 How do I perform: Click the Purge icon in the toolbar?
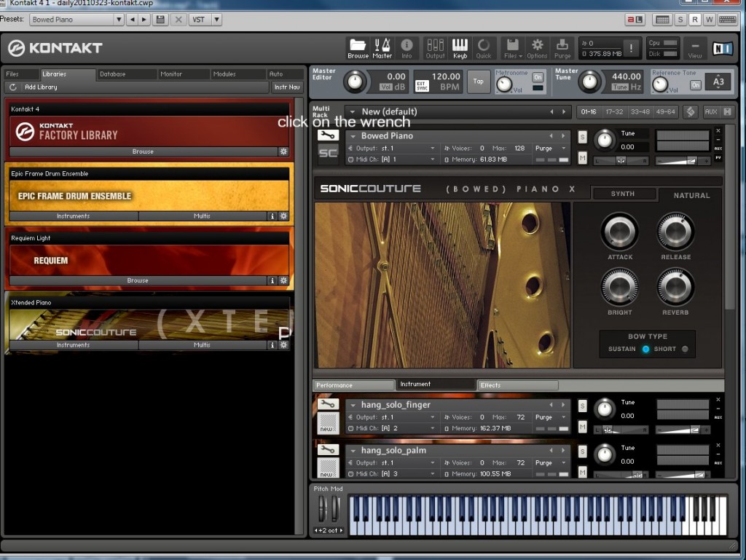(562, 48)
